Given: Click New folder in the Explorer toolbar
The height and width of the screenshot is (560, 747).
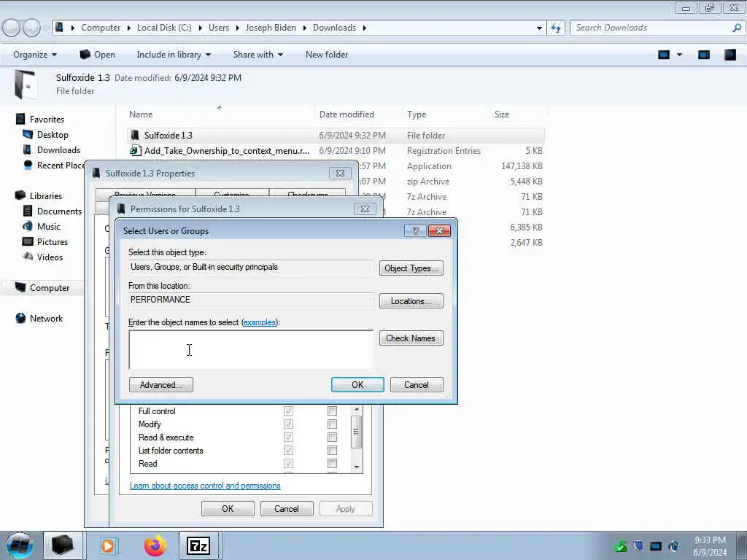Looking at the screenshot, I should (327, 55).
